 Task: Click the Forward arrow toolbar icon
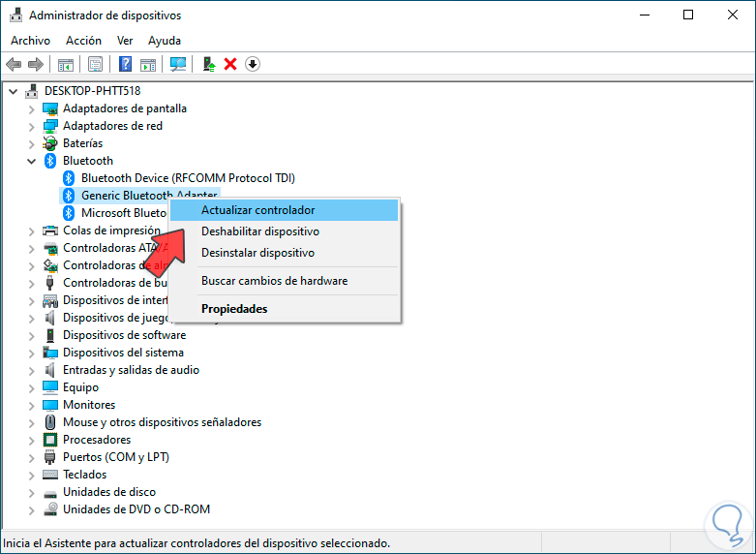tap(36, 64)
